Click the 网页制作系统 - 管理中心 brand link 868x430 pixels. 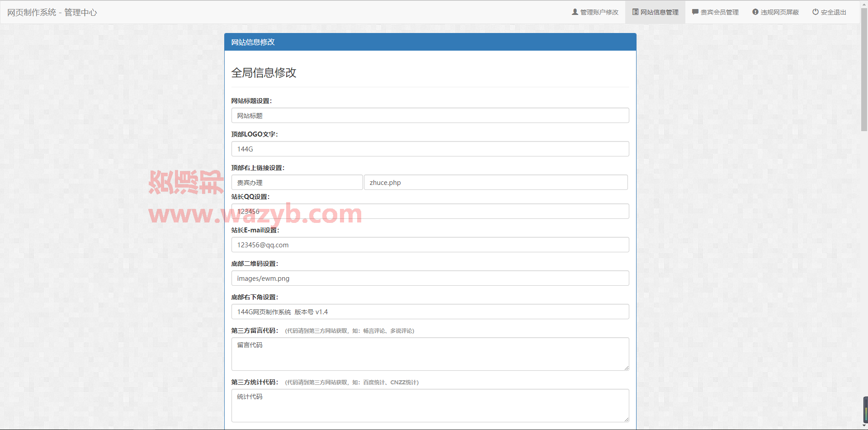click(52, 12)
